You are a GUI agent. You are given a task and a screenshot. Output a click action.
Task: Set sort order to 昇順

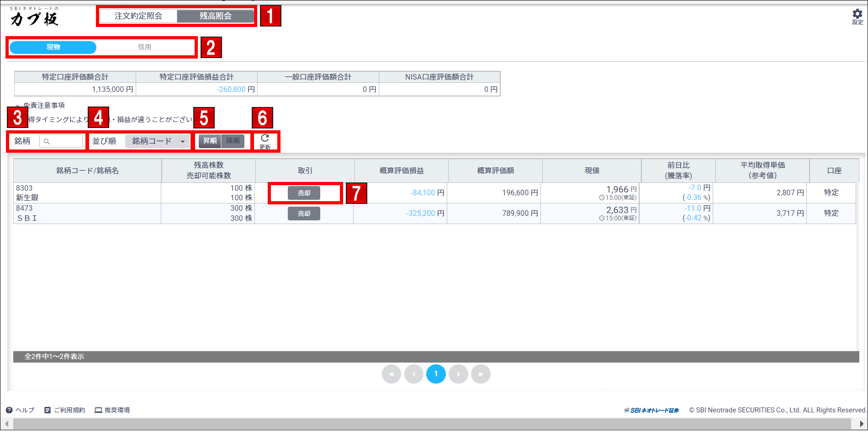[210, 141]
